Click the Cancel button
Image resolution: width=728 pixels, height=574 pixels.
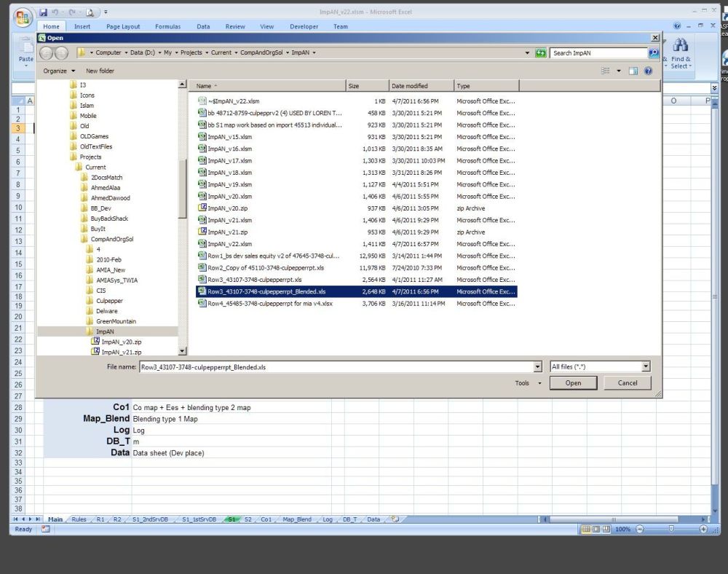628,383
